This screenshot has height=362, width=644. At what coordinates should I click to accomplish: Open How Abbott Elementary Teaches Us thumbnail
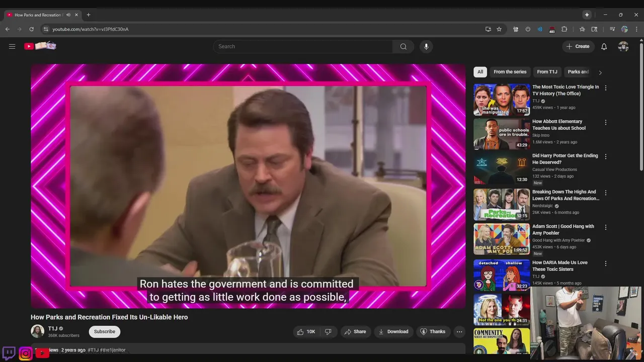pos(502,134)
